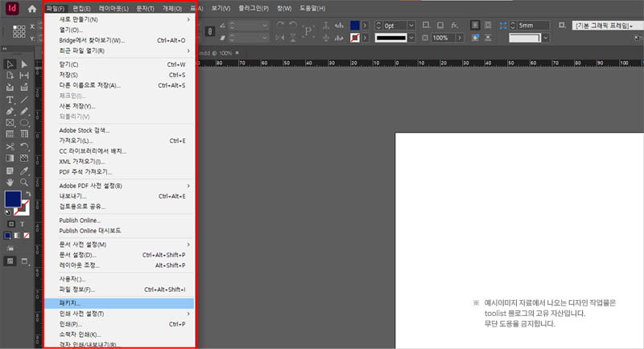The image size is (644, 349).
Task: Expand Adobe PDF 사전 설정(B) submenu
Action: [188, 186]
